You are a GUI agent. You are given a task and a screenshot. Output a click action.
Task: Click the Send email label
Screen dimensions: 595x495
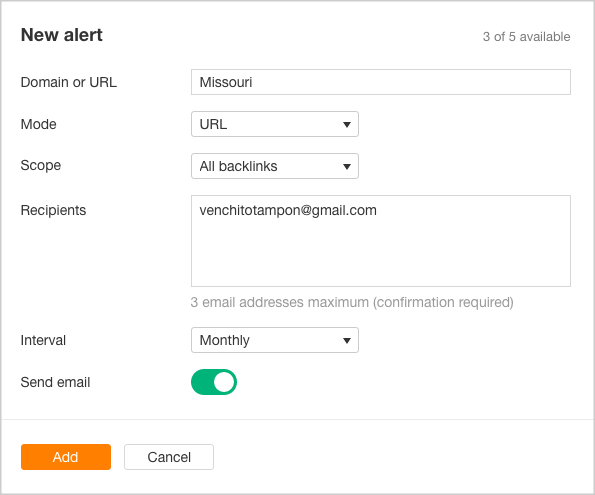[55, 382]
